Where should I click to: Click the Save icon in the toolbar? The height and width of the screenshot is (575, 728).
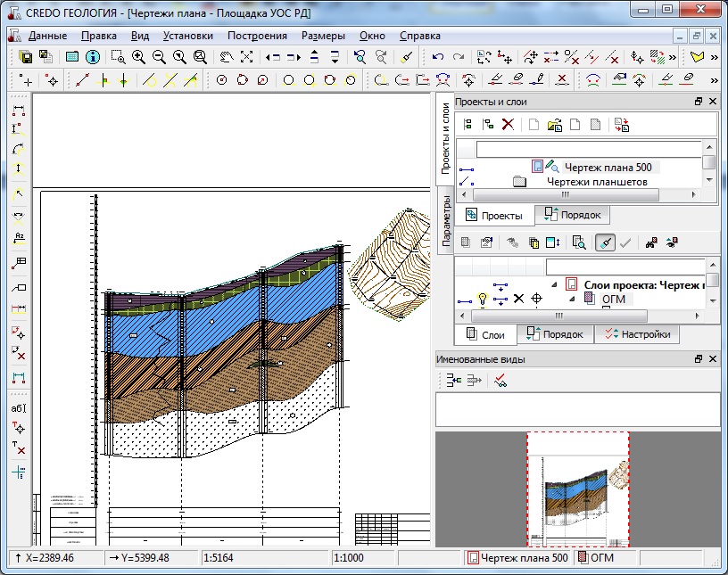[x=26, y=57]
